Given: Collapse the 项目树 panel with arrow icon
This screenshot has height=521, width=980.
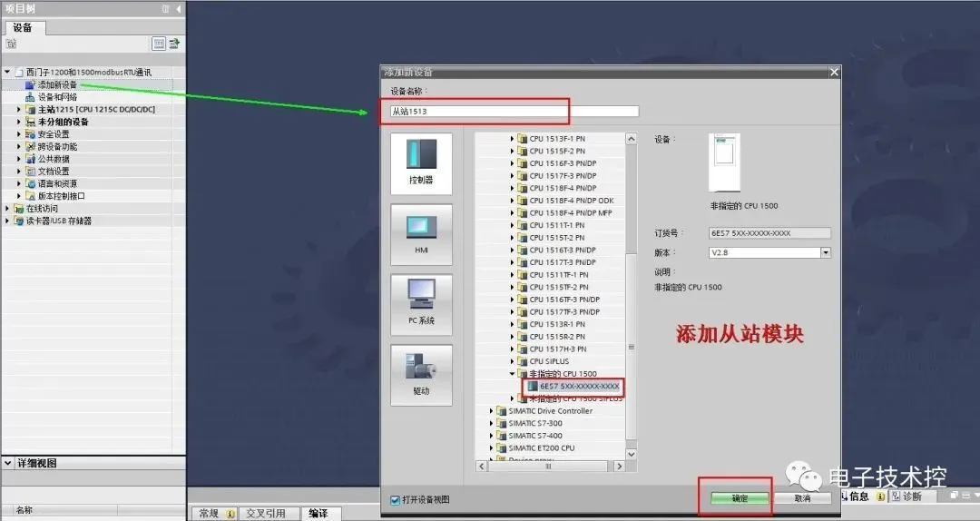Looking at the screenshot, I should [x=179, y=9].
